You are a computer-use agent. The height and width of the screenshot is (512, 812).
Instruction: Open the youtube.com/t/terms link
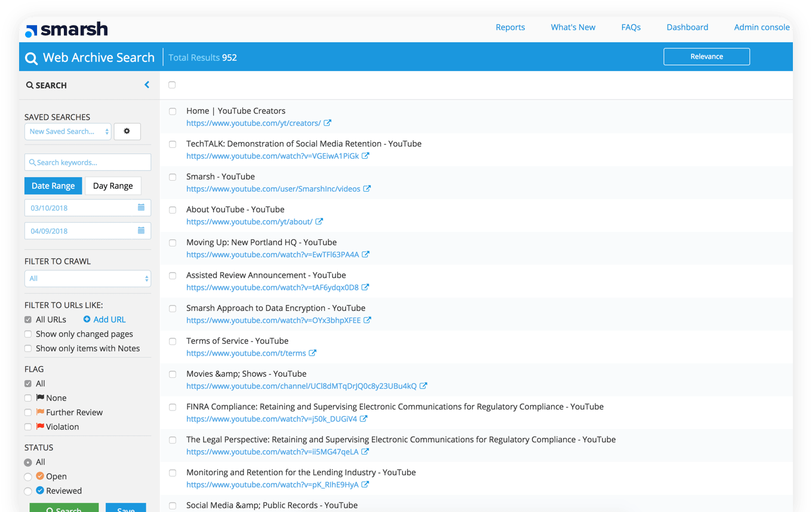[x=246, y=353]
